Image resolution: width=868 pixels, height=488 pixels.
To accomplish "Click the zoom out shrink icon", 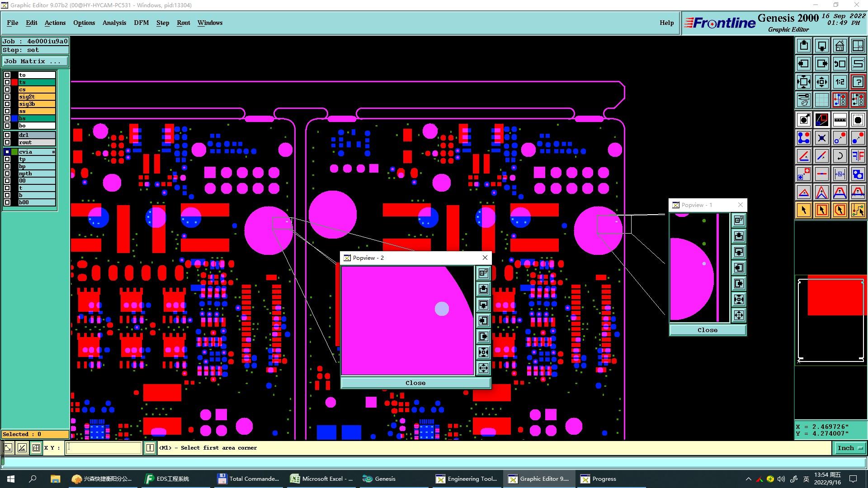I will [x=822, y=82].
